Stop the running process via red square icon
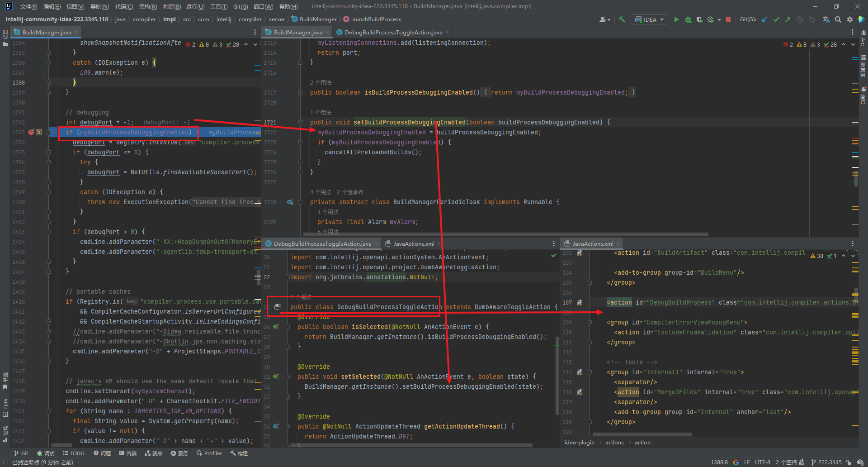 (x=728, y=19)
